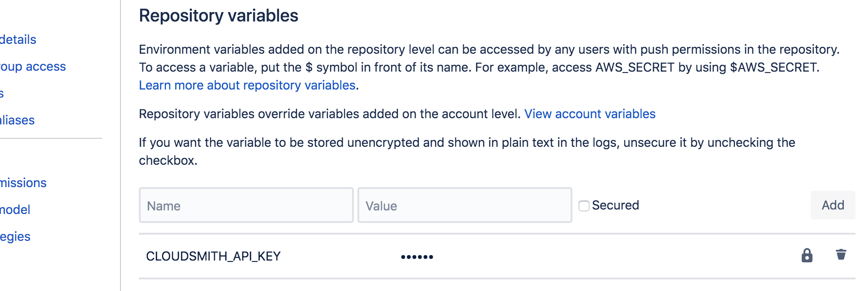The width and height of the screenshot is (868, 291).
Task: Click the 'Secured' label text
Action: pyautogui.click(x=615, y=205)
